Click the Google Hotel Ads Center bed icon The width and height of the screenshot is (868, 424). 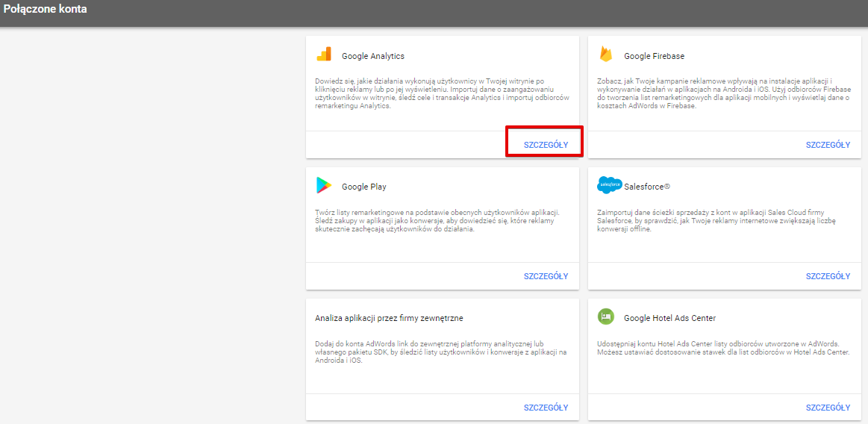click(605, 317)
